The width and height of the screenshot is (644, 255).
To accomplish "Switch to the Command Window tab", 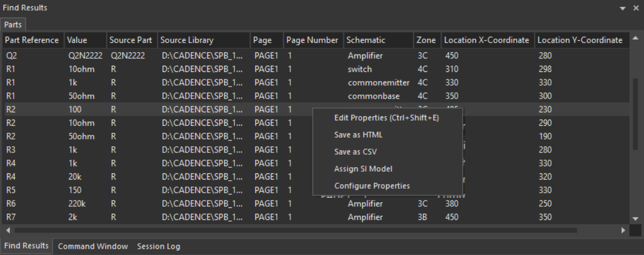I will coord(93,246).
